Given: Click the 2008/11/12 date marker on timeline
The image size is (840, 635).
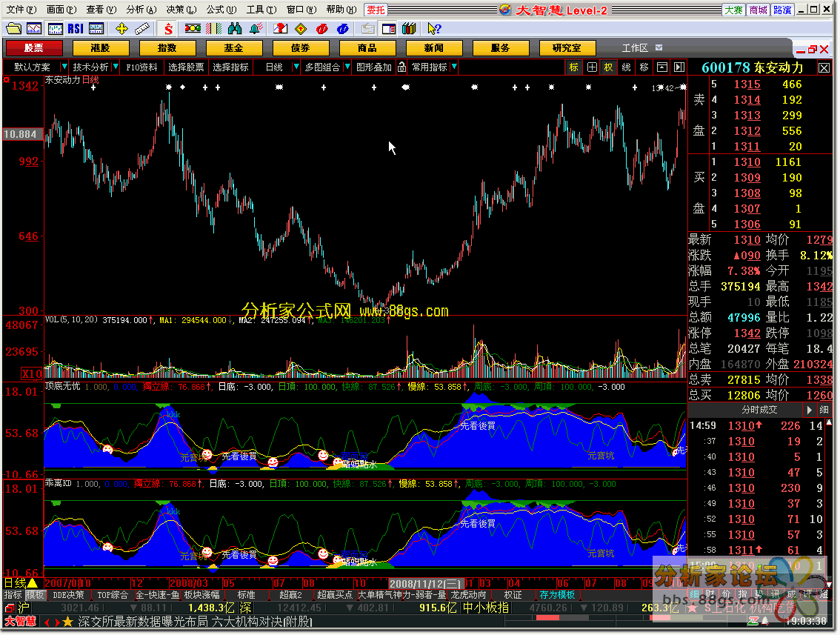Looking at the screenshot, I should (x=425, y=584).
